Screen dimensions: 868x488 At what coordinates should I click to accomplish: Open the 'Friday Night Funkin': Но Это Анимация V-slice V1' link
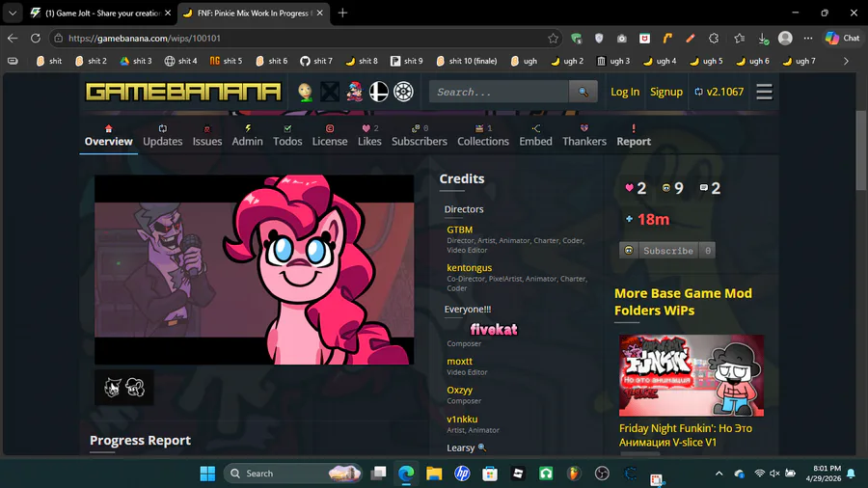686,435
